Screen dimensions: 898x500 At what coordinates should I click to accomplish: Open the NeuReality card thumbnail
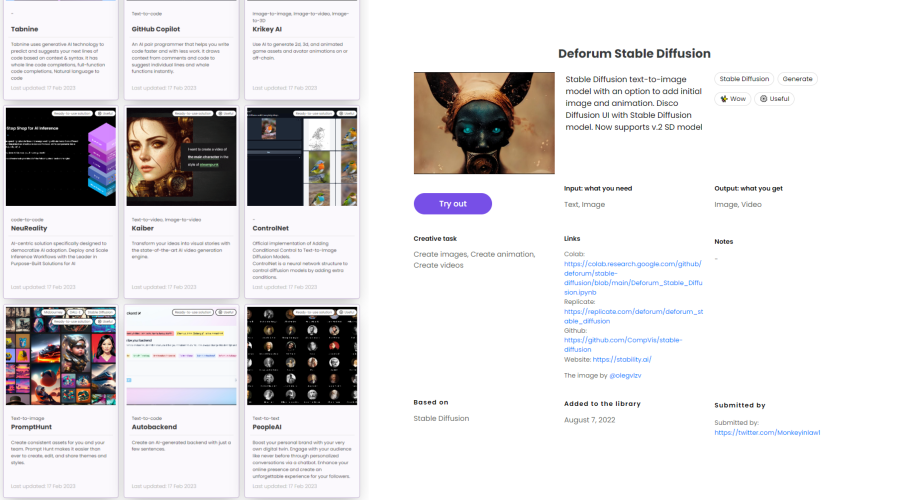61,156
